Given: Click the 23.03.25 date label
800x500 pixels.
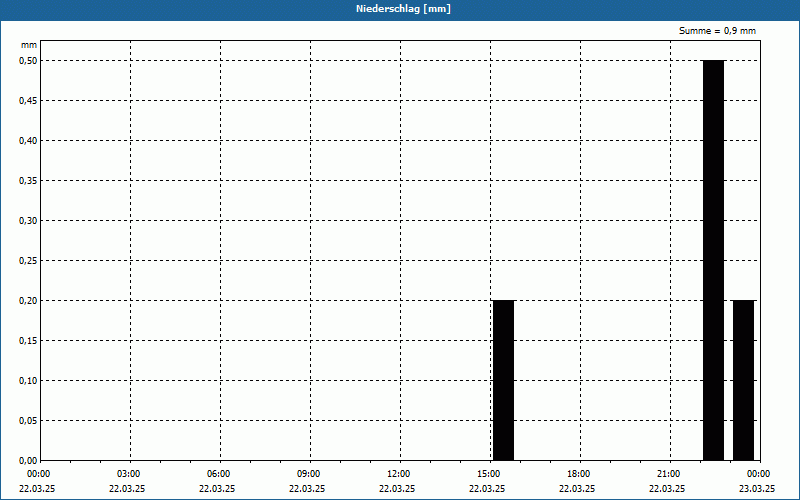Looking at the screenshot, I should 757,489.
